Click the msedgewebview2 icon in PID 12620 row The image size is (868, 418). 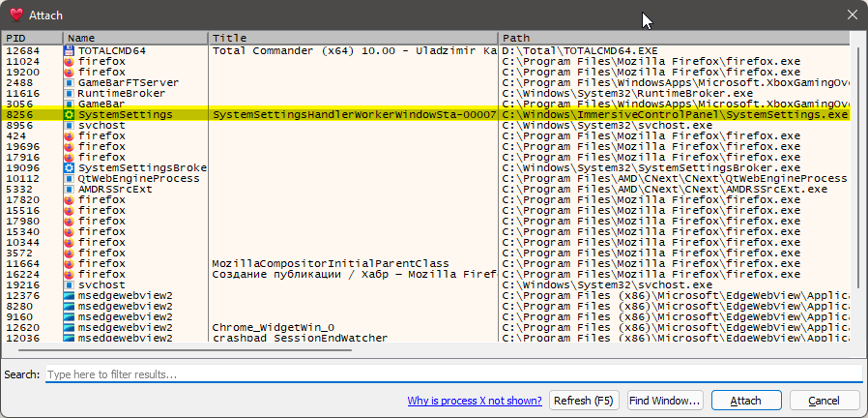(70, 327)
